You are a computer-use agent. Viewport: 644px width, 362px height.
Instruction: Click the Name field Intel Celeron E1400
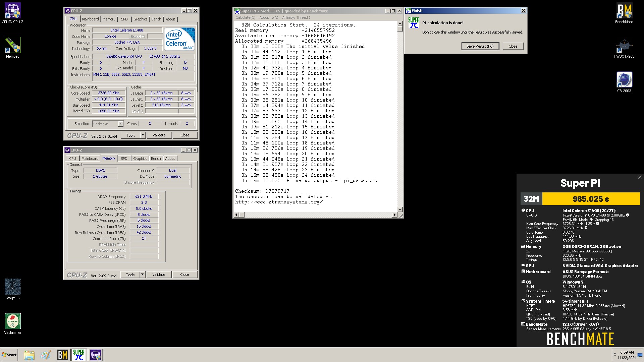pos(127,30)
